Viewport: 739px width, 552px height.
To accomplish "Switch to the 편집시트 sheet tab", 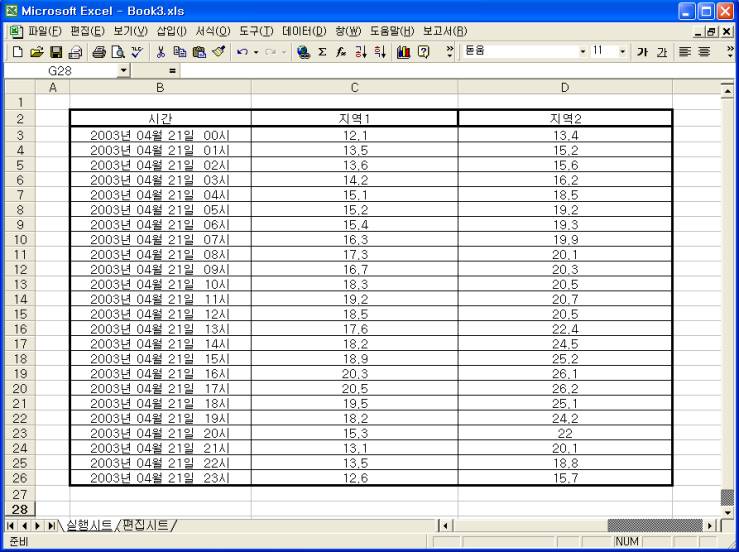I will coord(144,525).
